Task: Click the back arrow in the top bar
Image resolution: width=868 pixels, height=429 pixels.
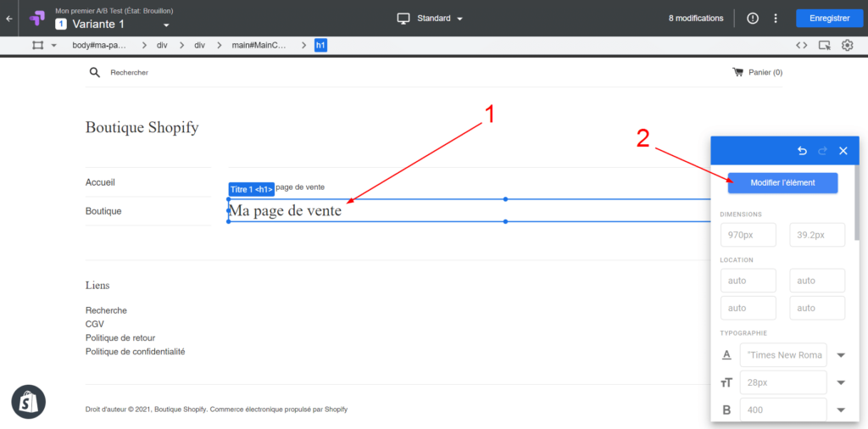Action: (8, 19)
